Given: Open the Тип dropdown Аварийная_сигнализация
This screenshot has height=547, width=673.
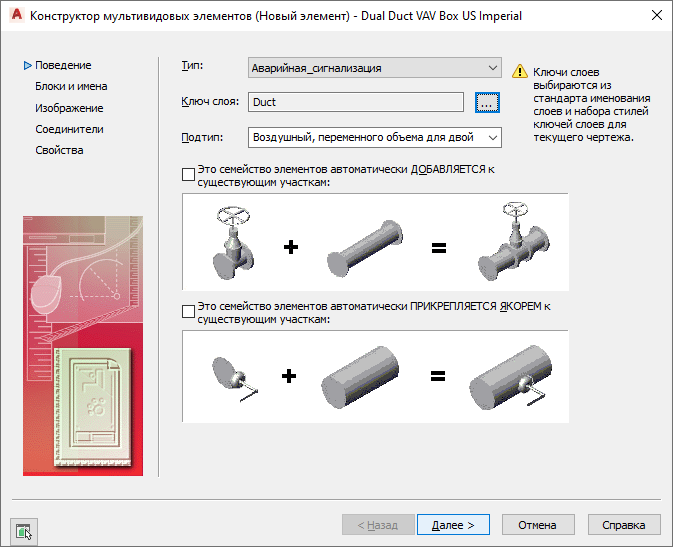Looking at the screenshot, I should click(375, 68).
